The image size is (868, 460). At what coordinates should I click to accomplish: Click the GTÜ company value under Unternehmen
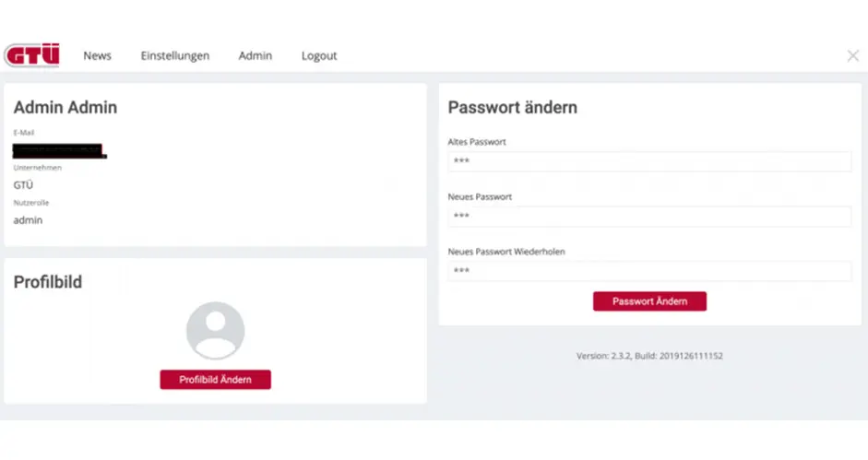tap(24, 185)
